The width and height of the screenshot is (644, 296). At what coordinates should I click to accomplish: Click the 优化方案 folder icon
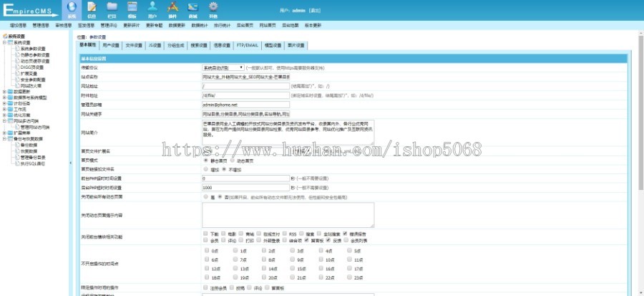tap(10, 115)
